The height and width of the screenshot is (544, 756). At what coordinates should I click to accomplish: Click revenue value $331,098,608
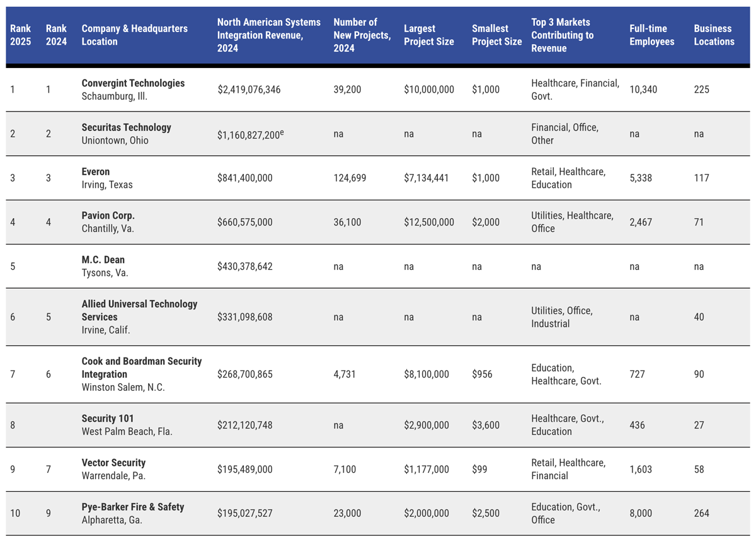[x=245, y=317]
